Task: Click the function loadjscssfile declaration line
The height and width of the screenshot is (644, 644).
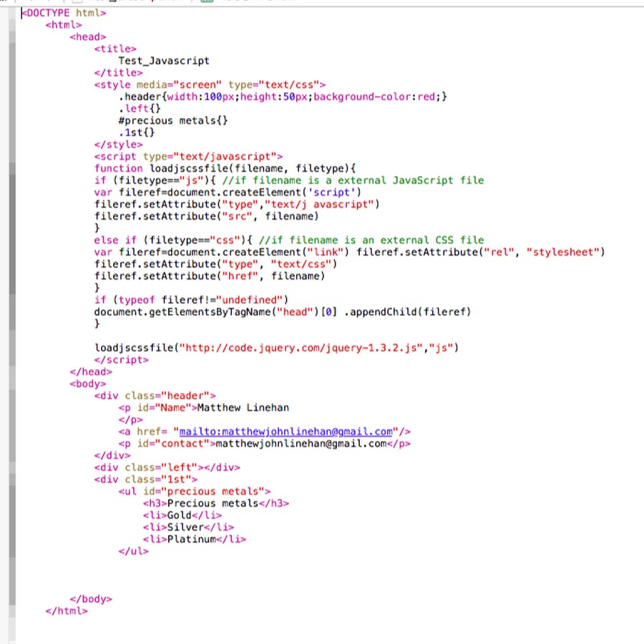Action: tap(225, 168)
